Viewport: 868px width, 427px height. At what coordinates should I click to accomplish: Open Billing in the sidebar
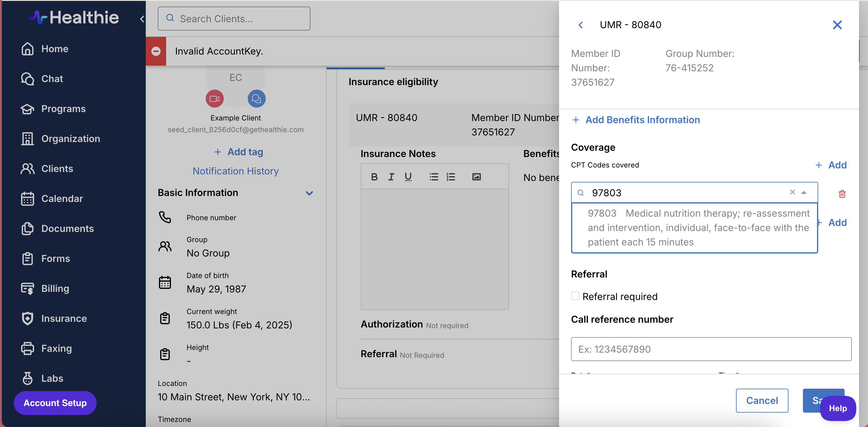(x=55, y=288)
